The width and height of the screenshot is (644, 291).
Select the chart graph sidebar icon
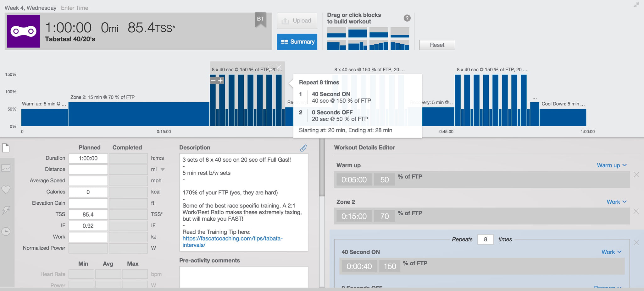pyautogui.click(x=6, y=168)
